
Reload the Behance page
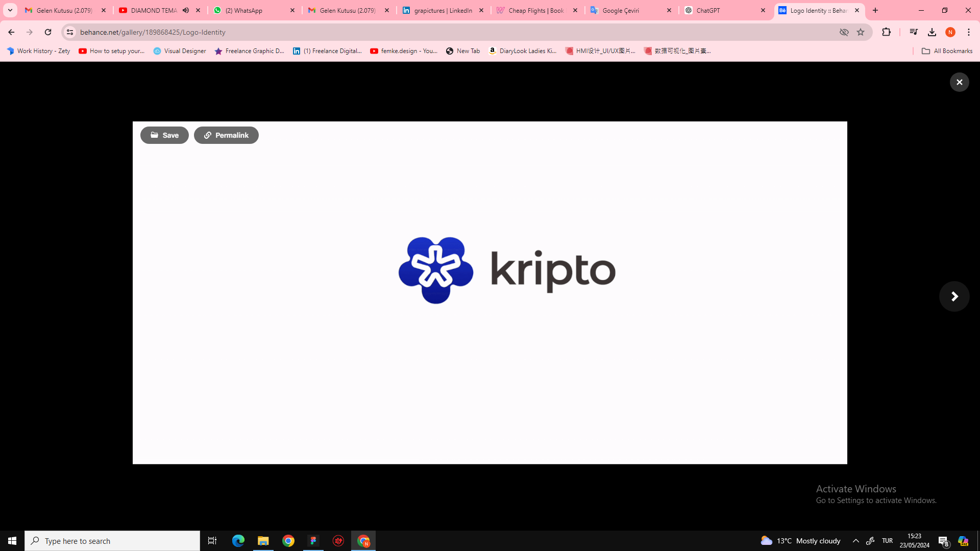click(x=48, y=32)
